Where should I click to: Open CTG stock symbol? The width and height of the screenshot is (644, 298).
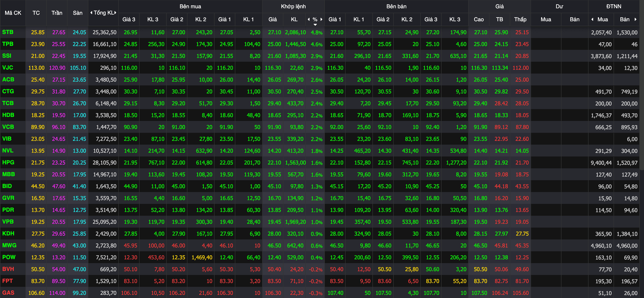(x=8, y=91)
